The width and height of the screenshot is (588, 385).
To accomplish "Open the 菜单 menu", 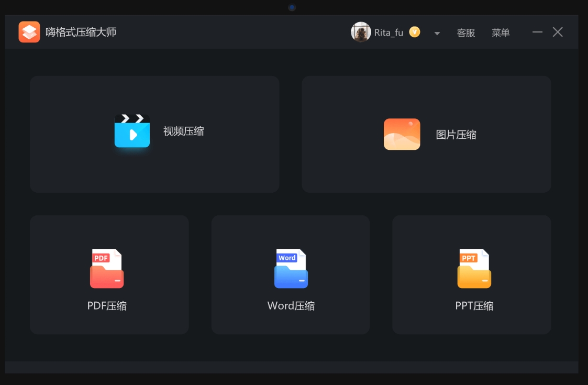I will 501,32.
